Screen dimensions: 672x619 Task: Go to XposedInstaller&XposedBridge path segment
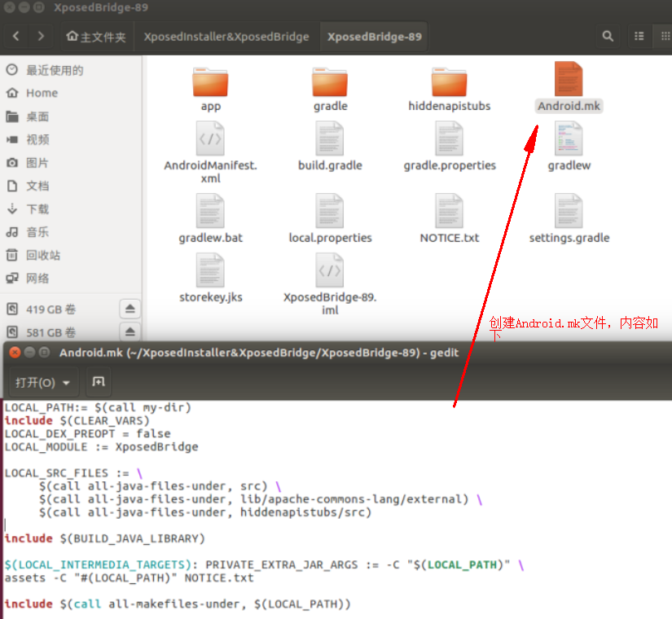226,37
